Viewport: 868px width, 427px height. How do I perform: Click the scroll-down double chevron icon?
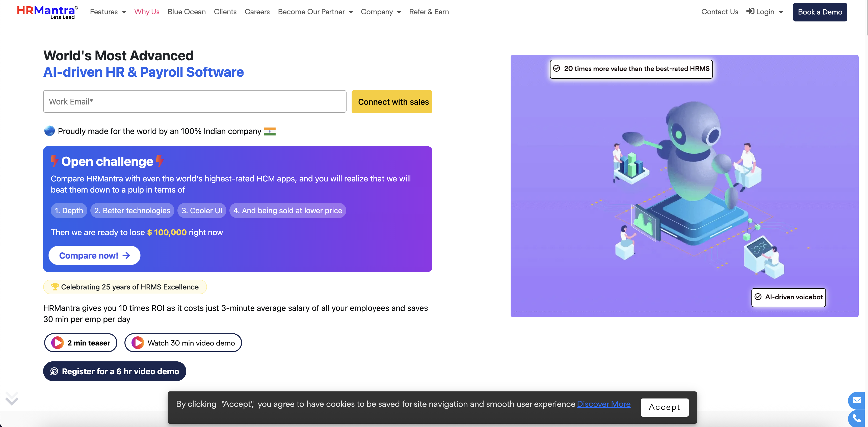tap(12, 398)
